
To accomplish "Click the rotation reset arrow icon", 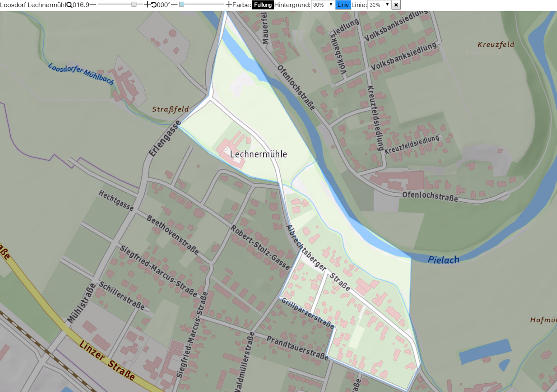I will [x=154, y=5].
